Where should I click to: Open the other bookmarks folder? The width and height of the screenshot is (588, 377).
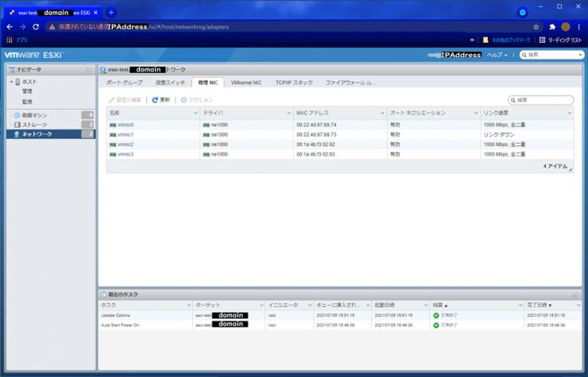(x=506, y=40)
